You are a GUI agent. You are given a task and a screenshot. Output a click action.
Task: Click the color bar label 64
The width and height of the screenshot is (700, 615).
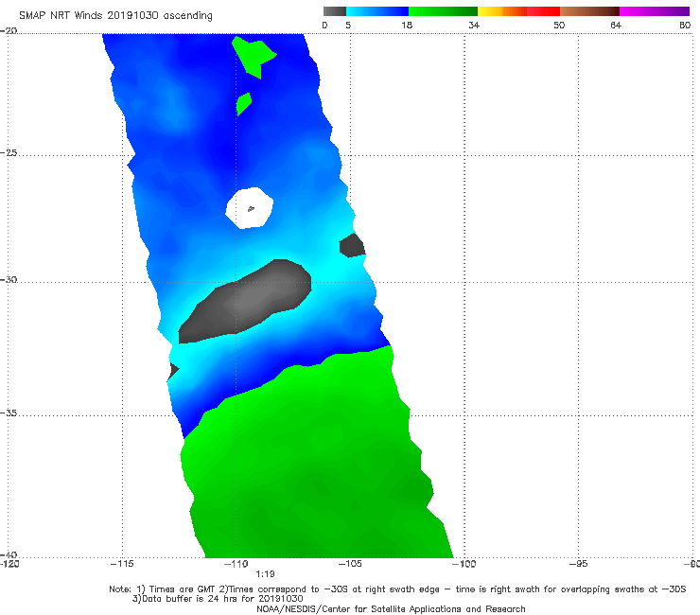(616, 26)
